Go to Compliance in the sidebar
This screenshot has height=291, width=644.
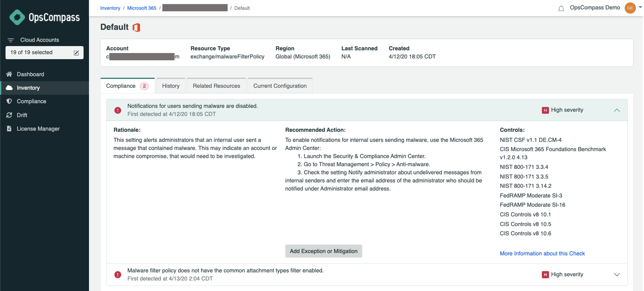[44, 101]
